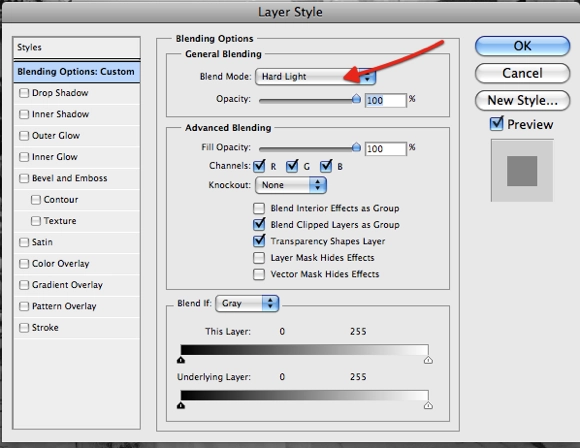Enable the Drop Shadow style checkbox

(x=24, y=93)
